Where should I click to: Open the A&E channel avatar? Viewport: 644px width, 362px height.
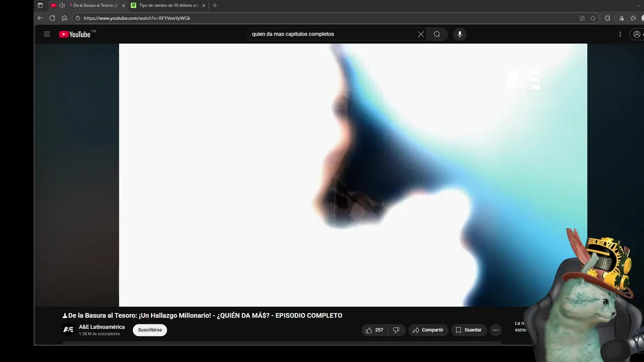68,330
